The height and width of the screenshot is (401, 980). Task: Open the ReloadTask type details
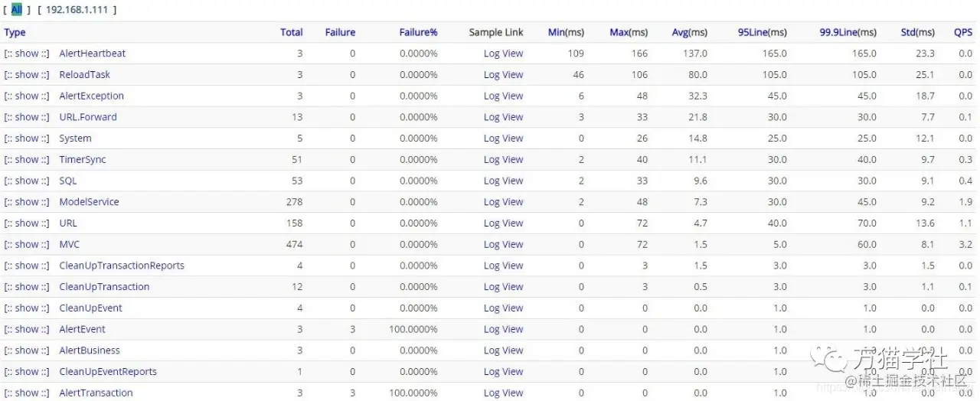(x=84, y=75)
